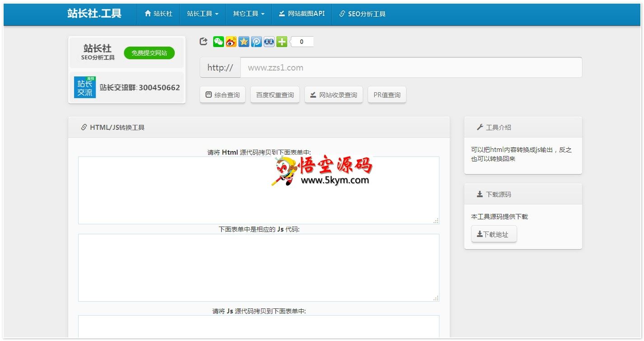Click the URL input field www.zzs1.com

pyautogui.click(x=411, y=67)
